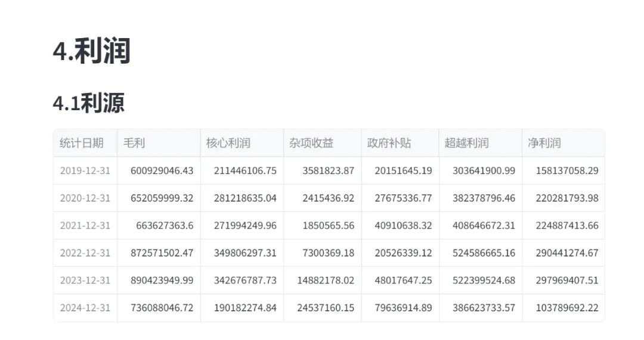Select the 2019-12-31 date cell
Image resolution: width=644 pixels, height=340 pixels.
85,171
